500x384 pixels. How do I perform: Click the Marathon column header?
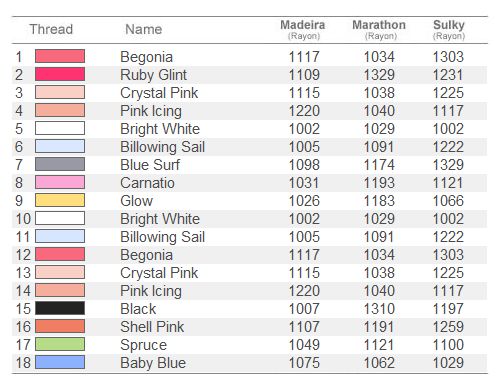pos(379,29)
